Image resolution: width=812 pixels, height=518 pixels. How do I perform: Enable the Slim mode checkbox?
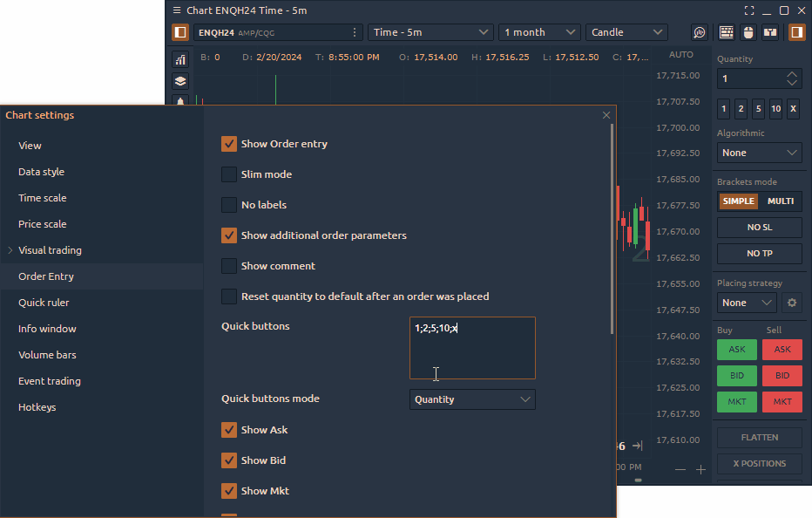229,174
